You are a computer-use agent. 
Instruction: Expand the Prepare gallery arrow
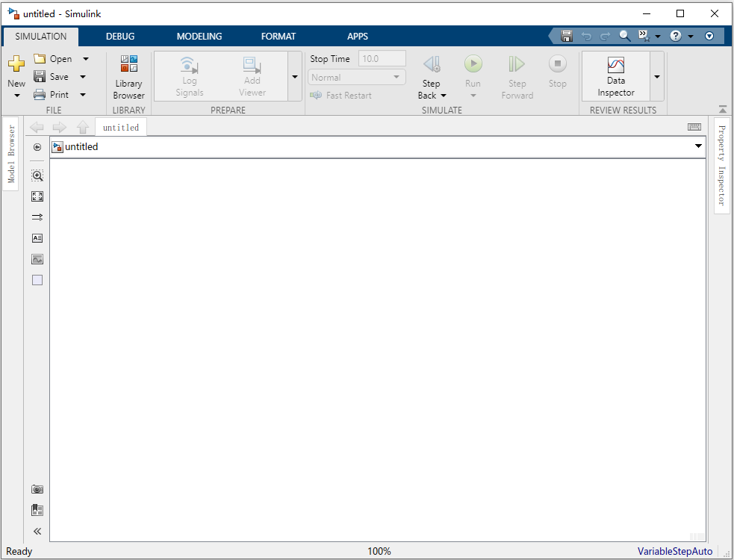coord(295,76)
